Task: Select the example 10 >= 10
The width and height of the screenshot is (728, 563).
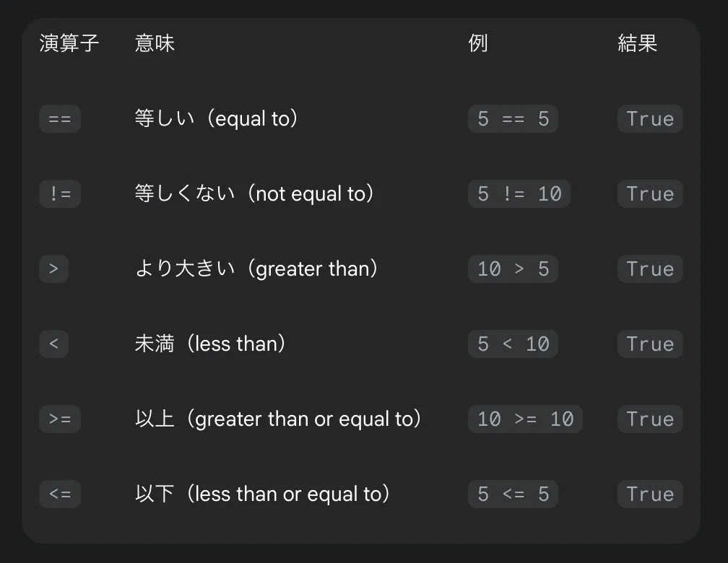Action: click(x=525, y=419)
